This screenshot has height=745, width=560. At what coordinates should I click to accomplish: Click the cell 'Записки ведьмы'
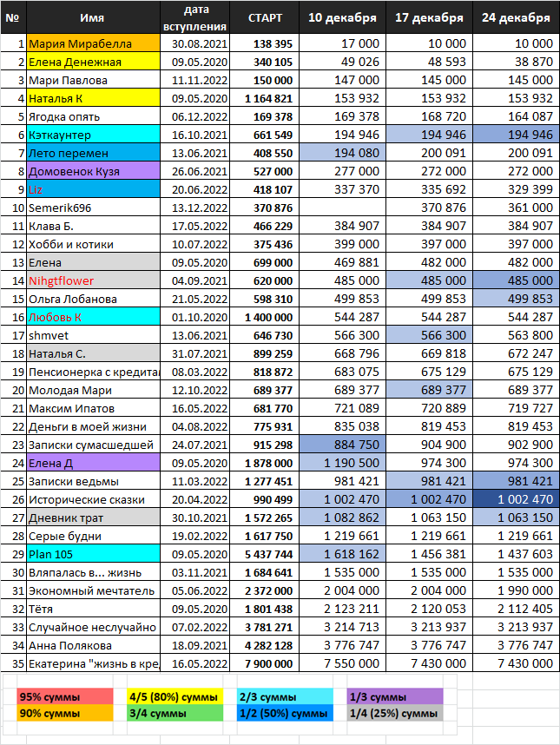pos(93,481)
